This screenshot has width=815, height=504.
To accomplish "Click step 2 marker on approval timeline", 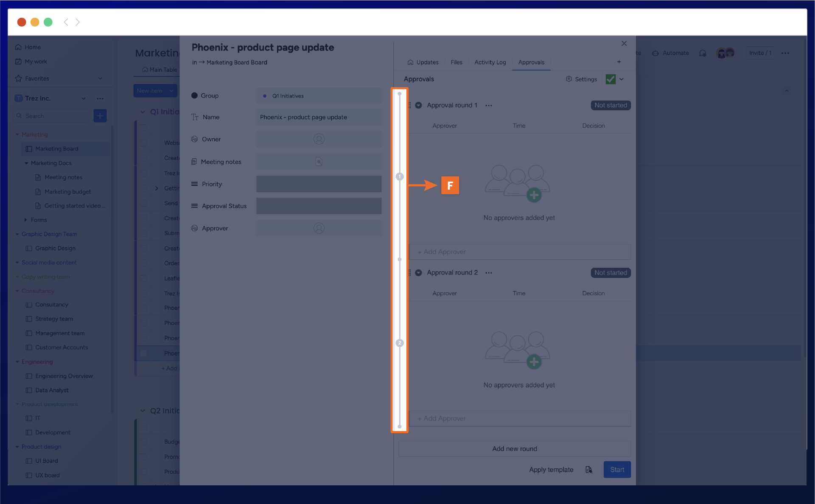I will click(400, 343).
